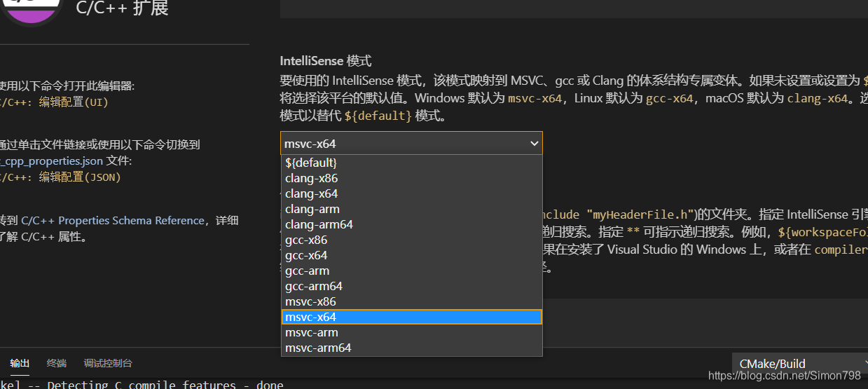
Task: Choose msvc-arm64 option
Action: (412, 348)
